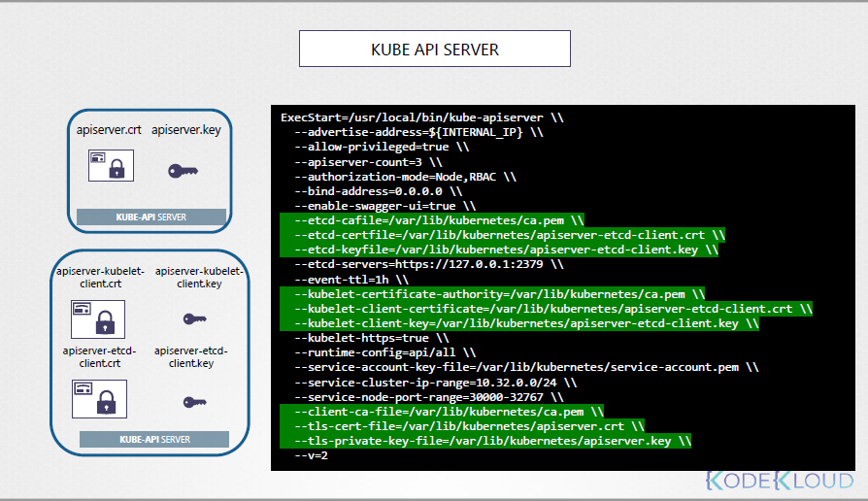Click the apiserver.key key icon
The width and height of the screenshot is (868, 501).
[183, 171]
